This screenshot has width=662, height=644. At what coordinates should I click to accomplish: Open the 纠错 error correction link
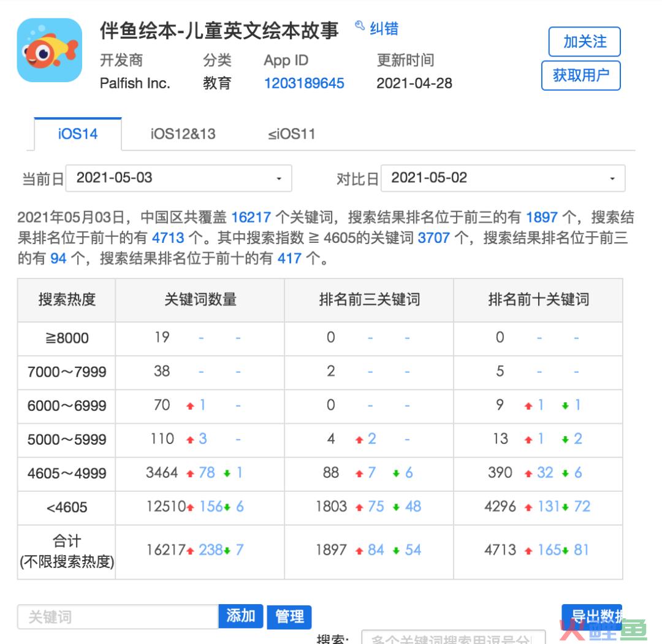pos(384,29)
